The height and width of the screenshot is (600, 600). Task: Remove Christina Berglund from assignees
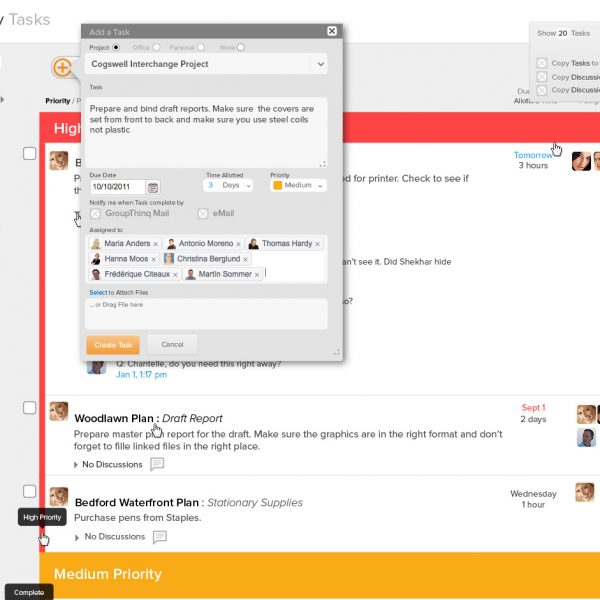pyautogui.click(x=245, y=259)
